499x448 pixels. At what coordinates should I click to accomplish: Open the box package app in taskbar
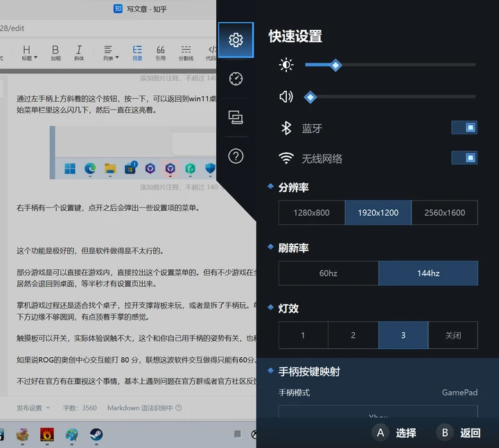pos(22,435)
